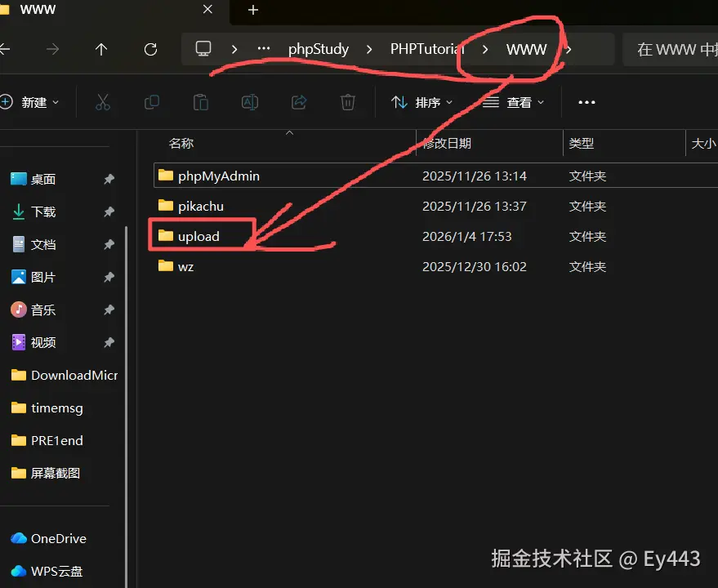Unpin 图片 using its pin icon

click(109, 277)
